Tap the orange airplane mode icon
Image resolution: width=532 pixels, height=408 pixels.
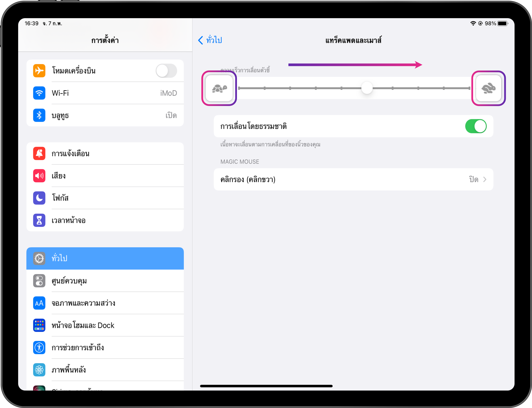tap(39, 71)
